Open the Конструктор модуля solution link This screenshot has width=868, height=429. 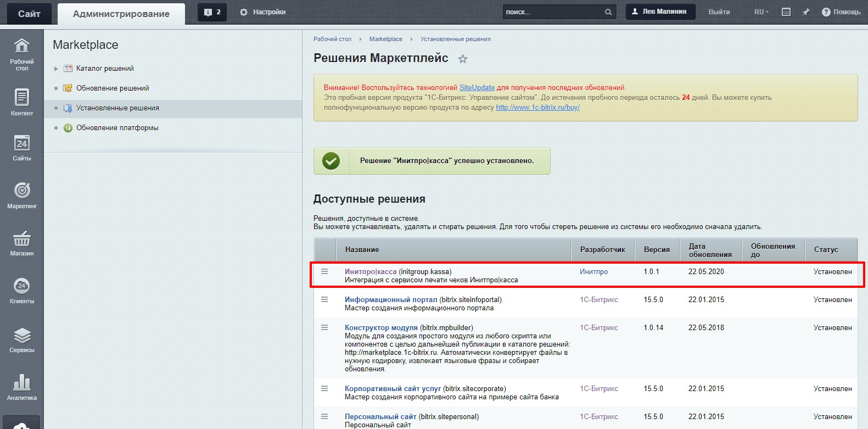381,327
